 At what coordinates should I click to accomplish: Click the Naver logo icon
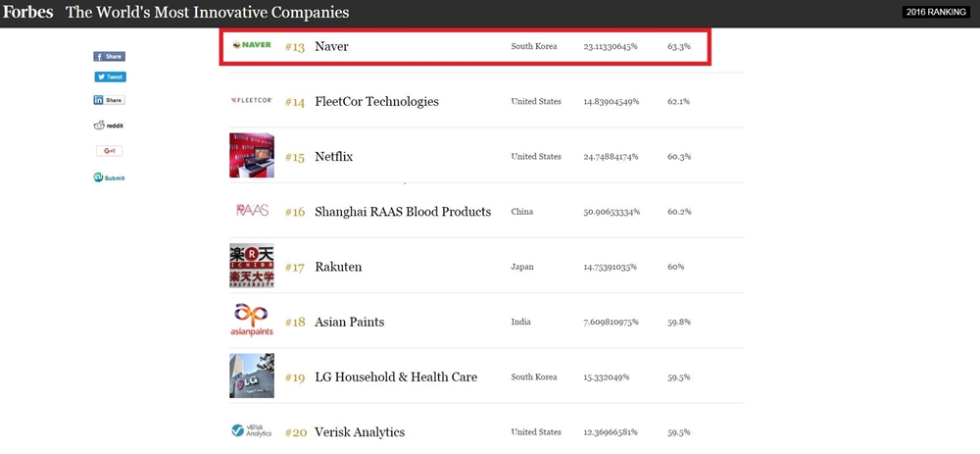point(252,46)
